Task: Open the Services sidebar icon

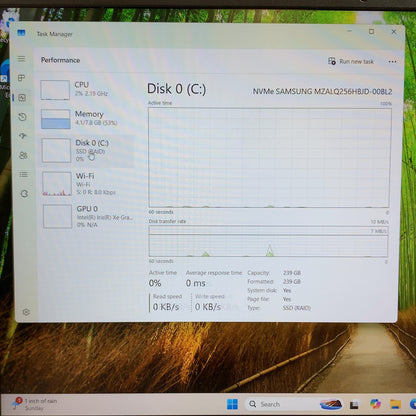Action: pos(24,194)
